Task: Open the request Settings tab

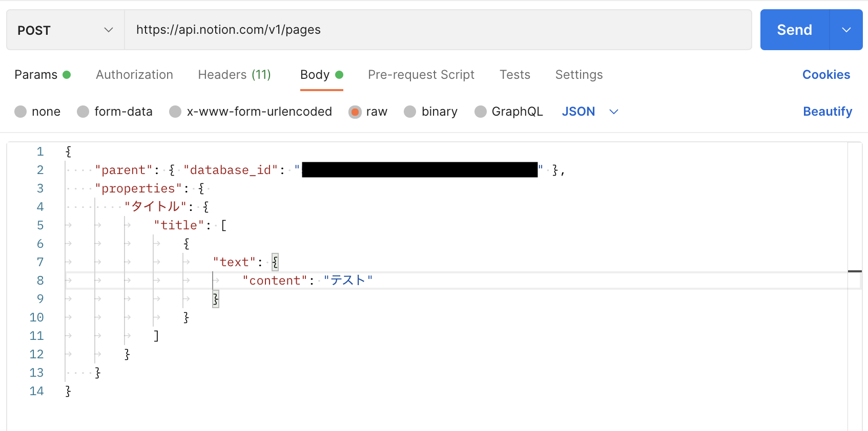Action: pyautogui.click(x=579, y=75)
